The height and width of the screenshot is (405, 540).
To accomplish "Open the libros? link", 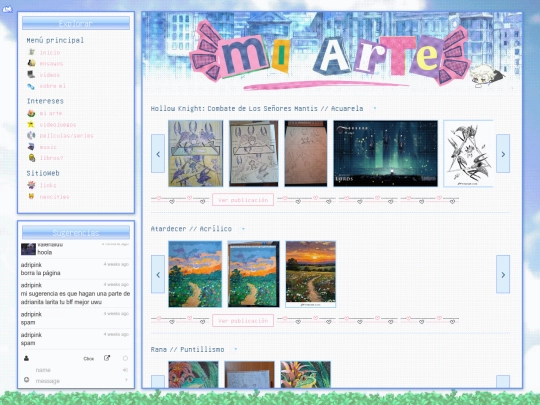I will pyautogui.click(x=51, y=158).
